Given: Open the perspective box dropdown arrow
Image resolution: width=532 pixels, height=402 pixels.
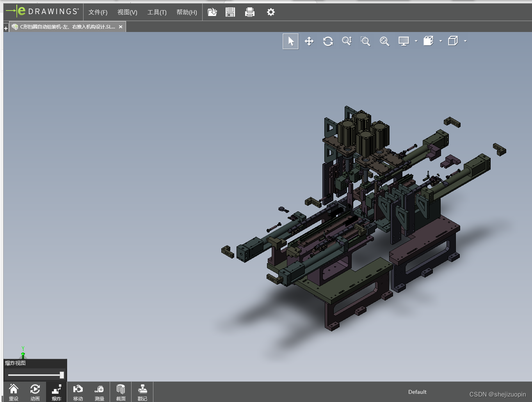Looking at the screenshot, I should pyautogui.click(x=465, y=41).
